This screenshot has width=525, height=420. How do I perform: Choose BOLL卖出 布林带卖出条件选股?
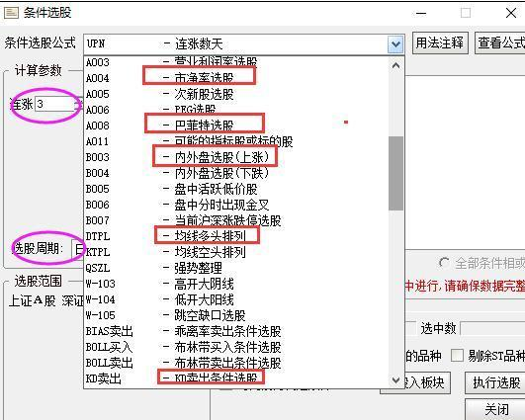pos(236,363)
